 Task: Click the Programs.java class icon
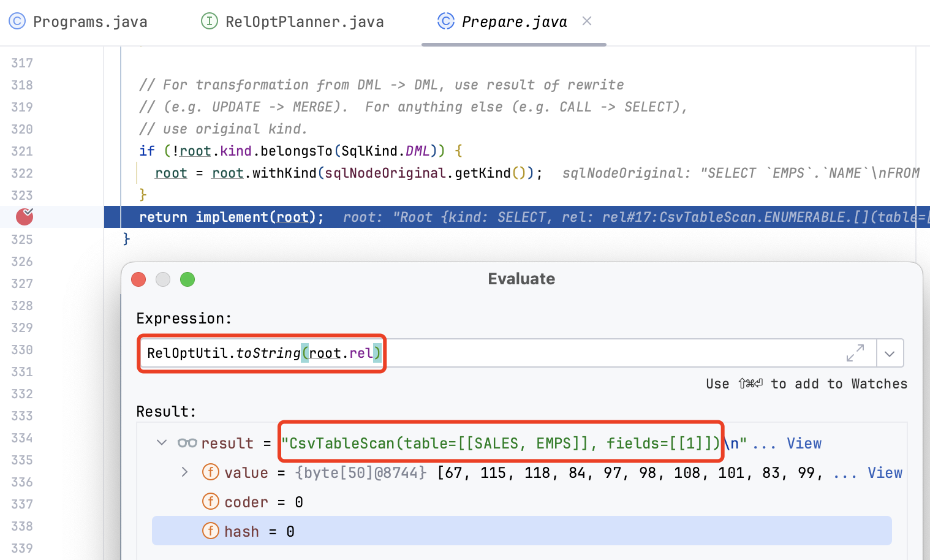[x=17, y=21]
